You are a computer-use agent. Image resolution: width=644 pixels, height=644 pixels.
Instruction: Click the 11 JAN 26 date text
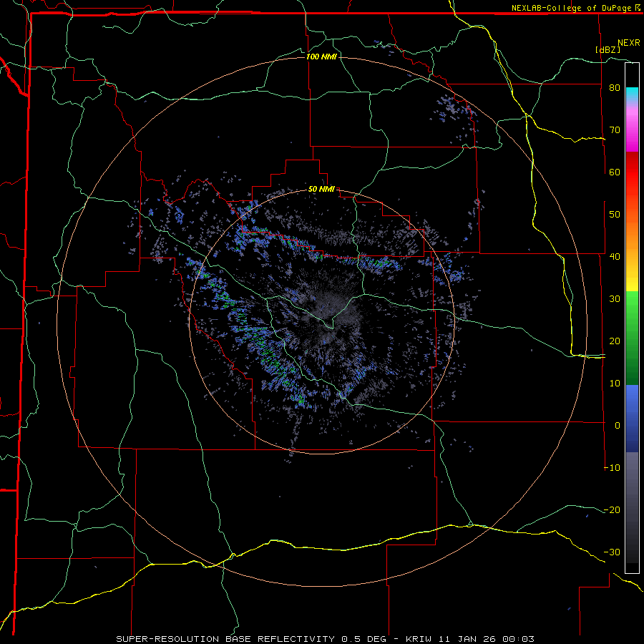coord(467,639)
